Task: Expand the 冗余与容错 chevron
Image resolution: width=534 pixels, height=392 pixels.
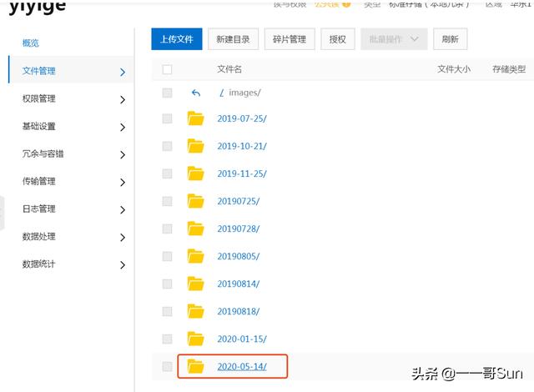Action: pyautogui.click(x=123, y=155)
